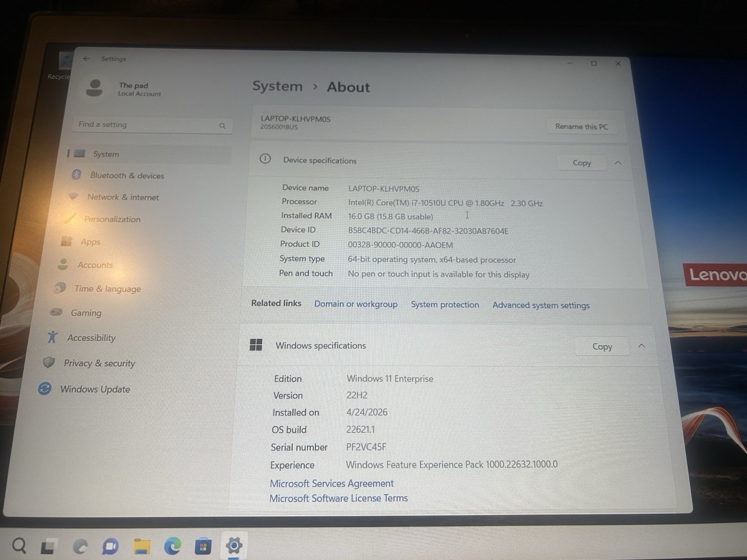Open Accessibility settings
The image size is (747, 560).
pyautogui.click(x=91, y=337)
